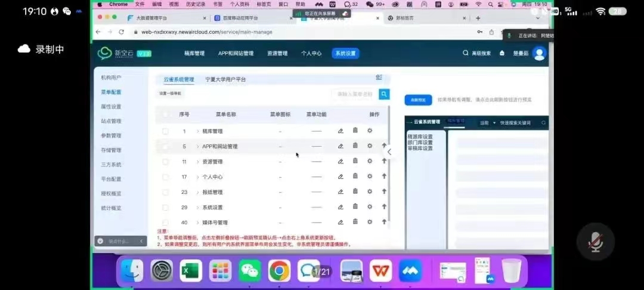644x290 pixels.
Task: Open the user avatar at top right
Action: 539,53
